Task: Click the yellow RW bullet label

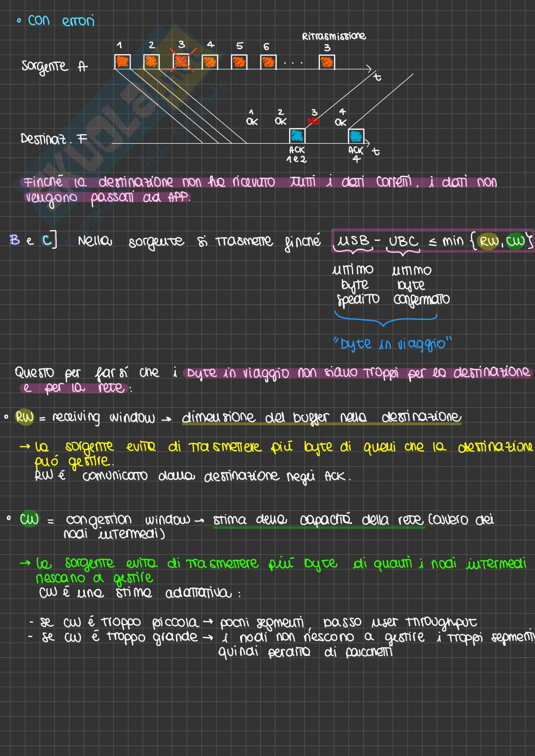Action: point(24,417)
